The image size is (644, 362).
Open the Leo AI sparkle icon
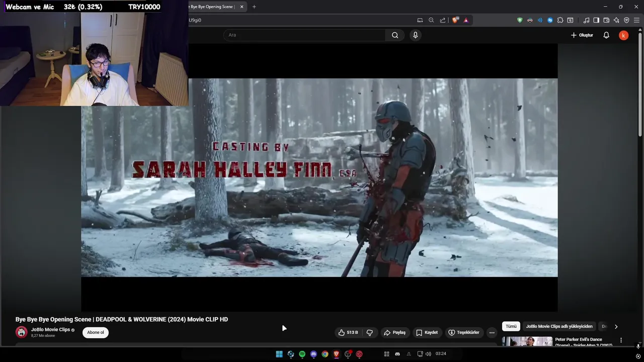pyautogui.click(x=616, y=20)
